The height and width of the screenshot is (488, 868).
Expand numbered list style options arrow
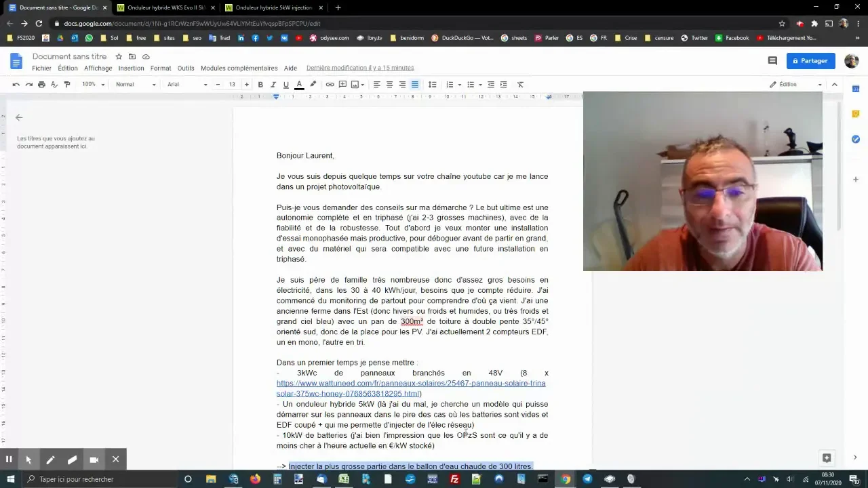(460, 85)
